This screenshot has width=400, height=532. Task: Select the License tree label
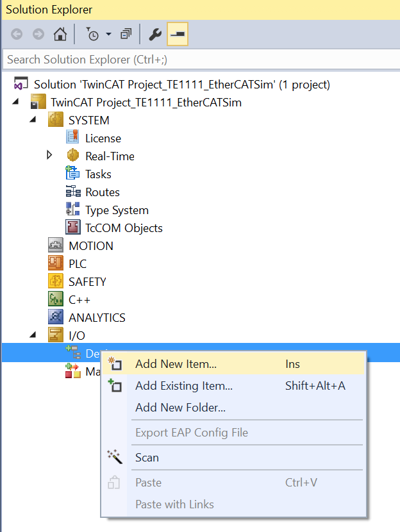tap(103, 138)
